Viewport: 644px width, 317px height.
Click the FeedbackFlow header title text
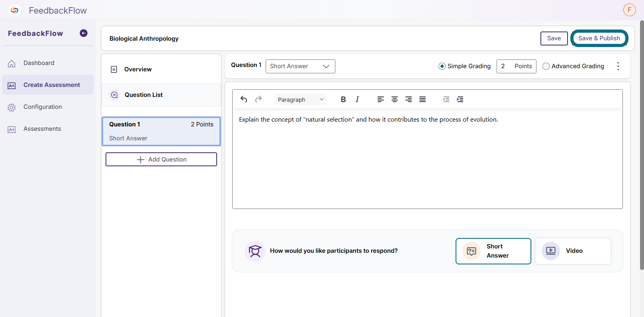(58, 10)
